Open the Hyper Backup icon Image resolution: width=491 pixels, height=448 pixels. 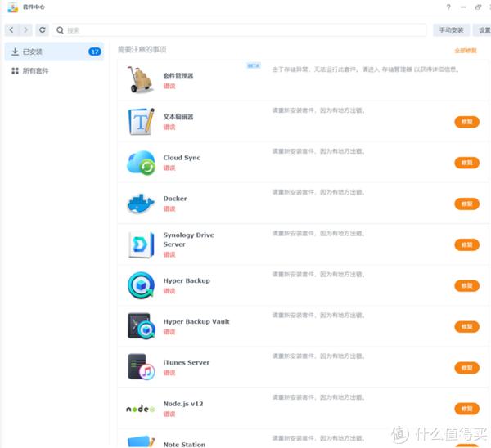141,285
